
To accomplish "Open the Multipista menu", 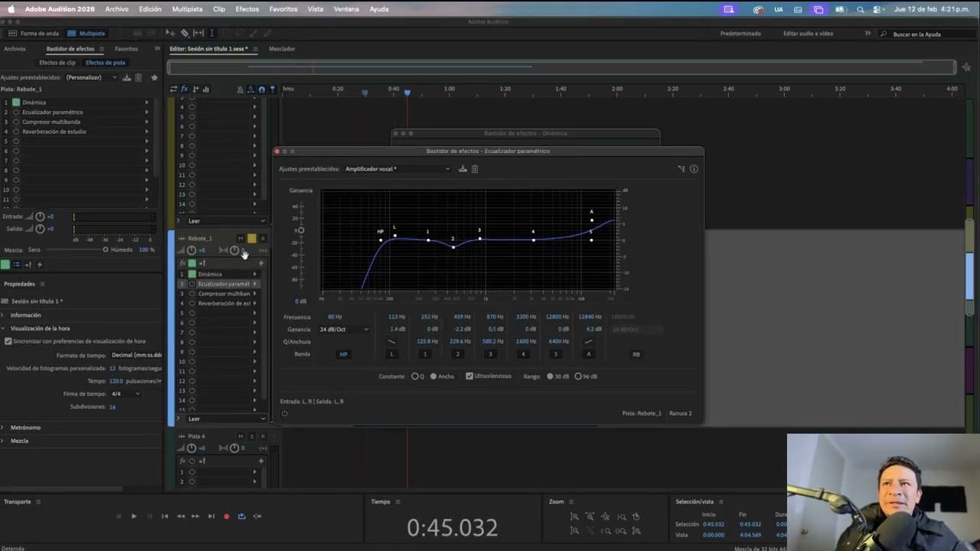I will click(x=187, y=9).
